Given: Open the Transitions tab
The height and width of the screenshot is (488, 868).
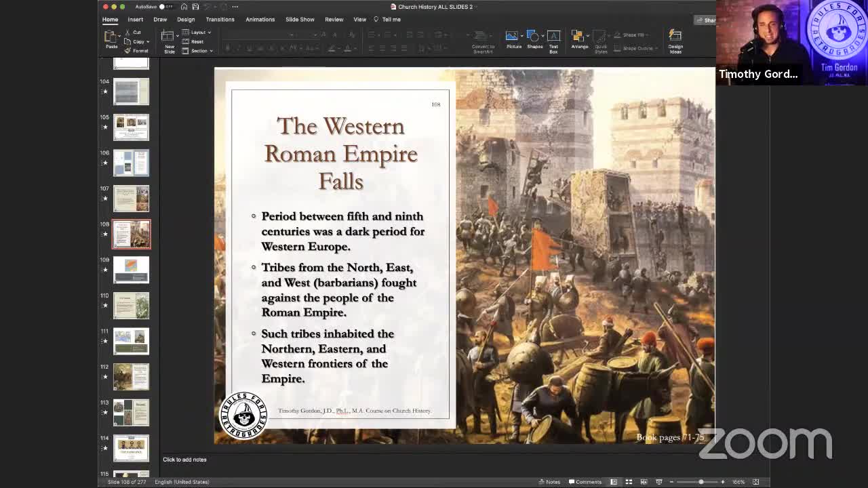Looking at the screenshot, I should tap(220, 20).
